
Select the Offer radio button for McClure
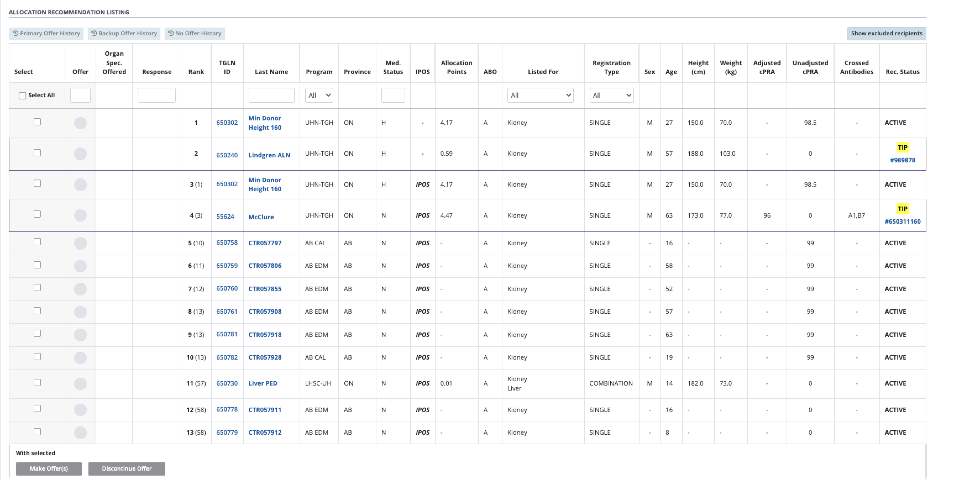point(80,215)
